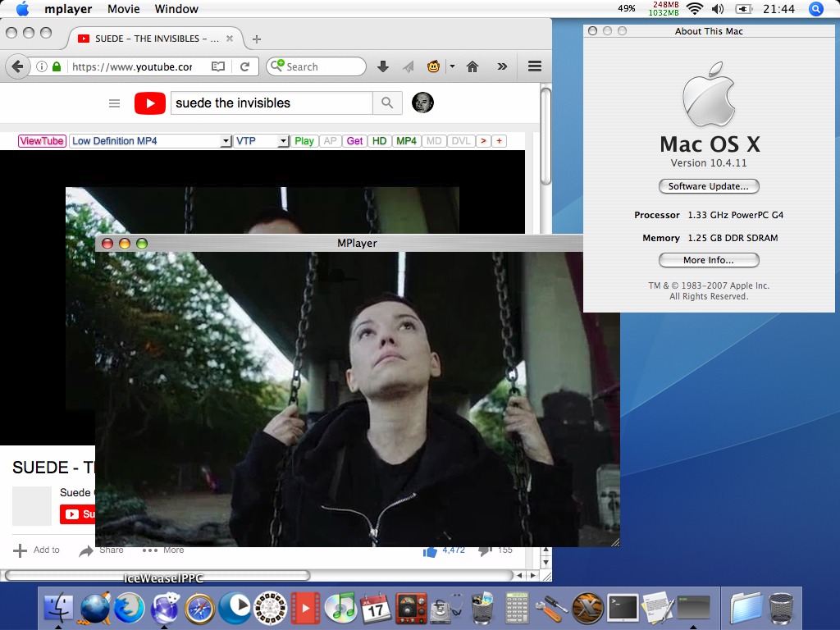Click Software Update... in About This Mac
This screenshot has height=630, width=840.
click(x=709, y=186)
